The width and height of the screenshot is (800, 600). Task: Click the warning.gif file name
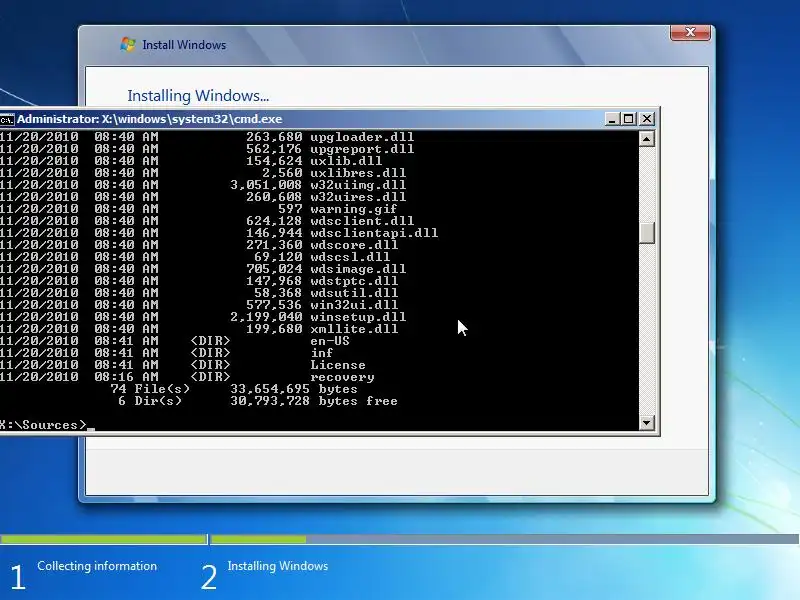[354, 209]
